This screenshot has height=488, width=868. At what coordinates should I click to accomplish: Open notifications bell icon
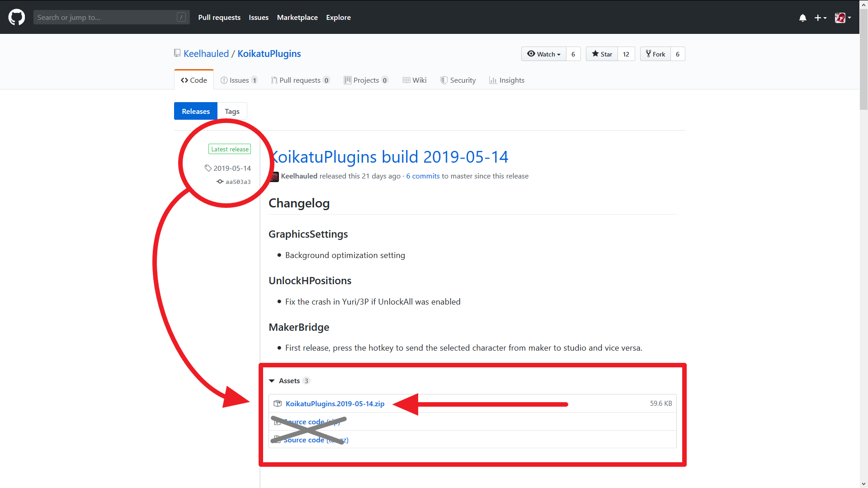point(802,18)
